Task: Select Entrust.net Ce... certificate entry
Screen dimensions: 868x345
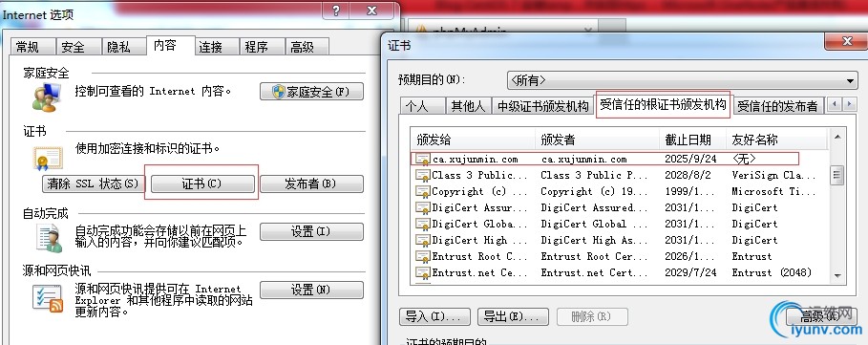Action: [x=480, y=272]
